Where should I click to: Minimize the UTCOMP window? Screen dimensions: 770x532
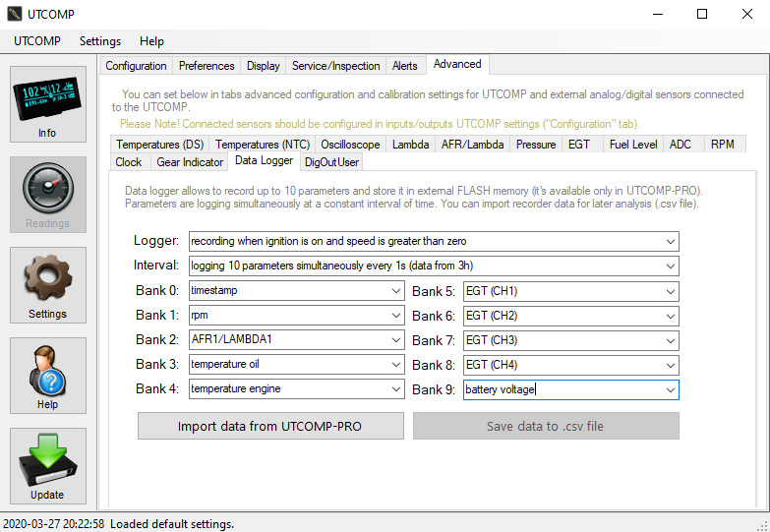coord(658,14)
